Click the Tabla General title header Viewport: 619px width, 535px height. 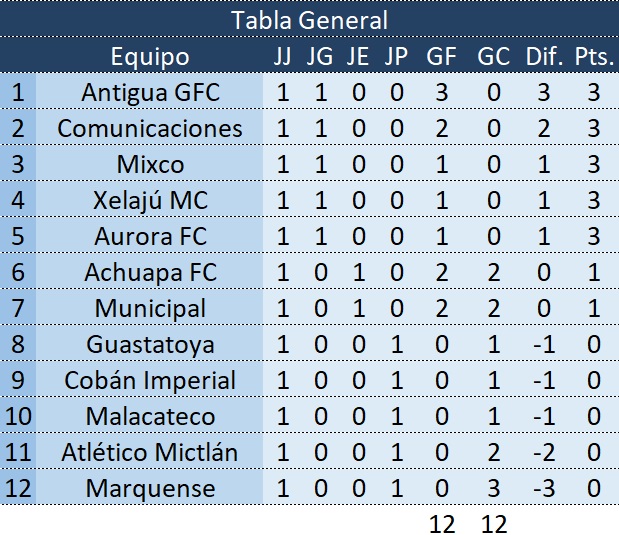click(309, 19)
